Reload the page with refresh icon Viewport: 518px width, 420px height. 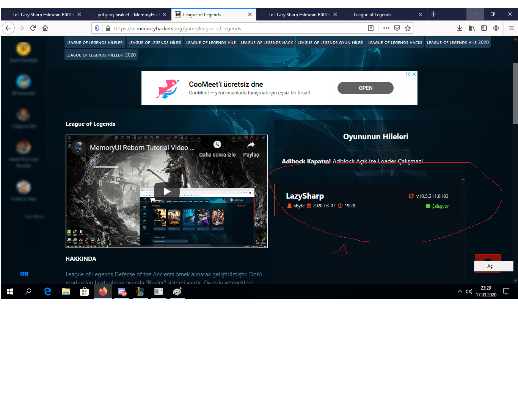[33, 28]
